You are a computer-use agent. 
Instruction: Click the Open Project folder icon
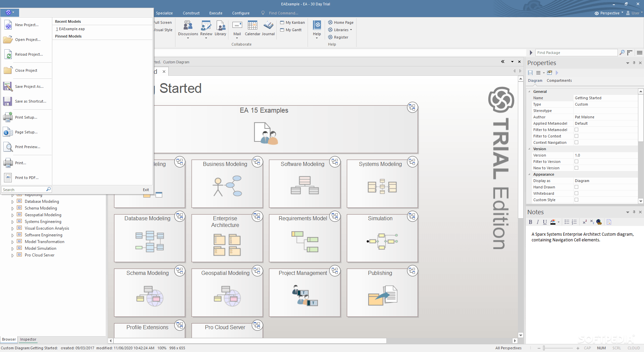(8, 40)
